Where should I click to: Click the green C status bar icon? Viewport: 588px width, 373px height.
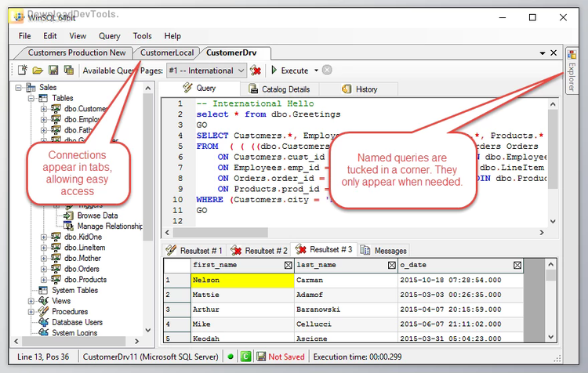click(245, 357)
